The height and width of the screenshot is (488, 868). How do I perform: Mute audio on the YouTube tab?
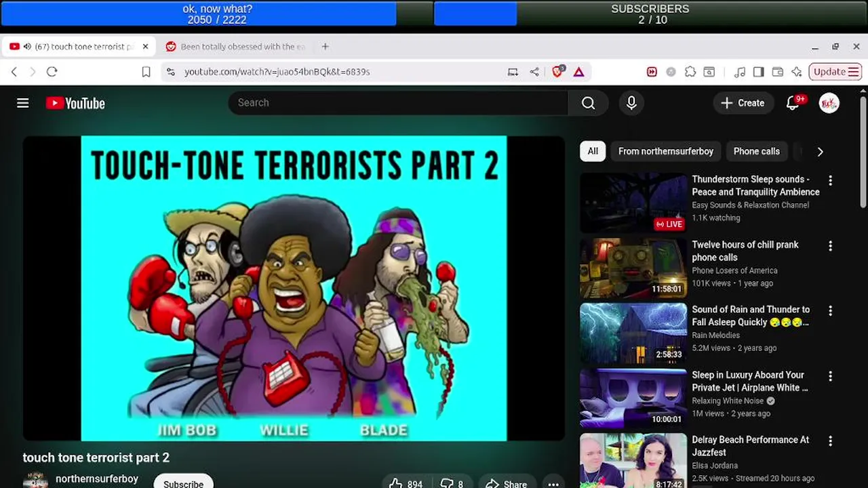(27, 47)
